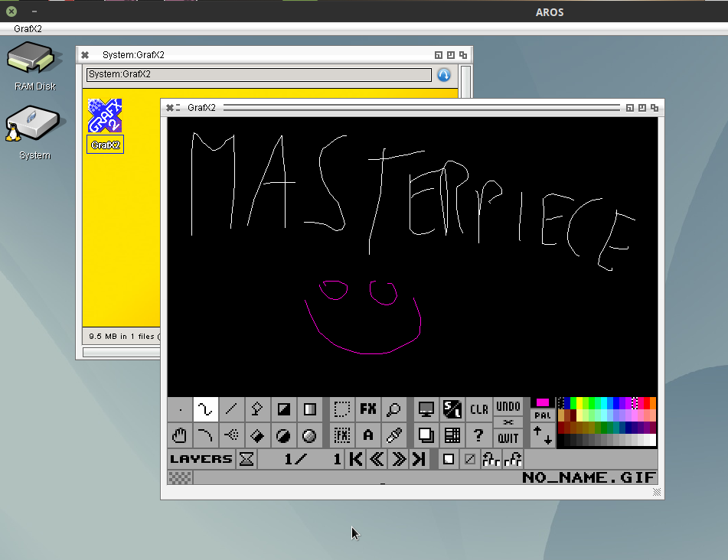Click the System:GrafX2 path field
728x560 pixels.
point(259,74)
